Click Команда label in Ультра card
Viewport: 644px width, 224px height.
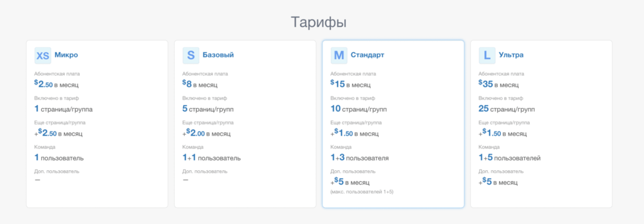click(490, 147)
